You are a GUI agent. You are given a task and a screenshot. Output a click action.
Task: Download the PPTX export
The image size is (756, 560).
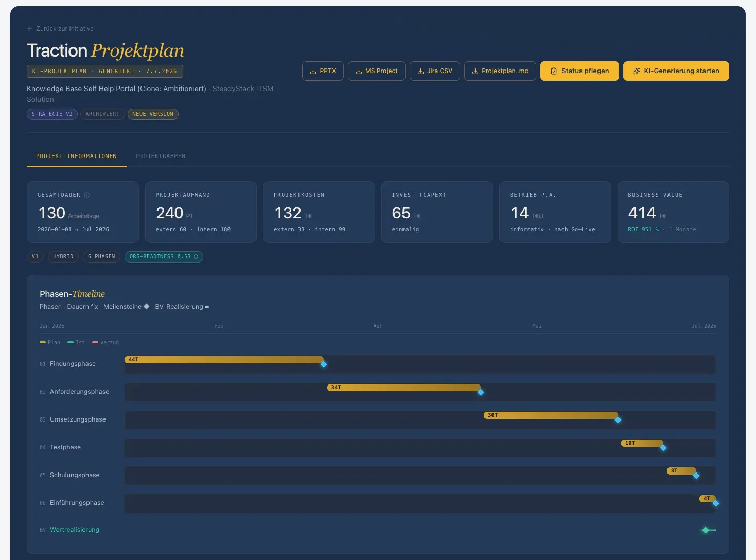[x=323, y=71]
